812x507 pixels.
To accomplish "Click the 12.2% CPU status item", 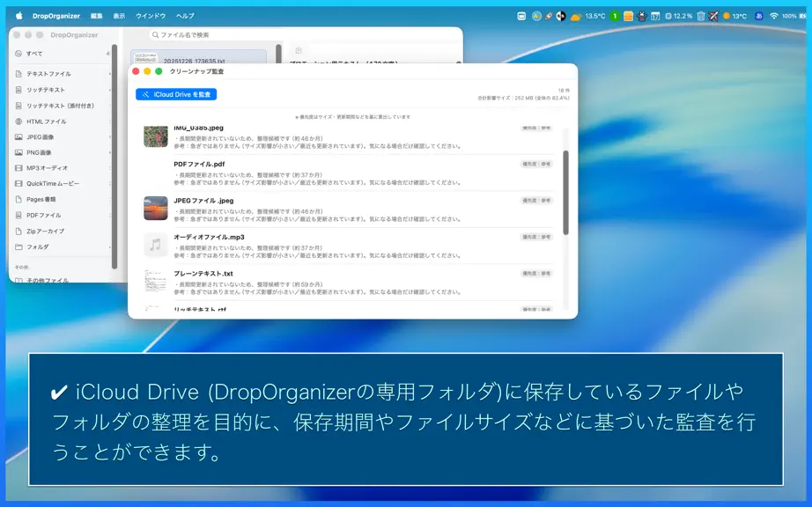I will point(678,16).
